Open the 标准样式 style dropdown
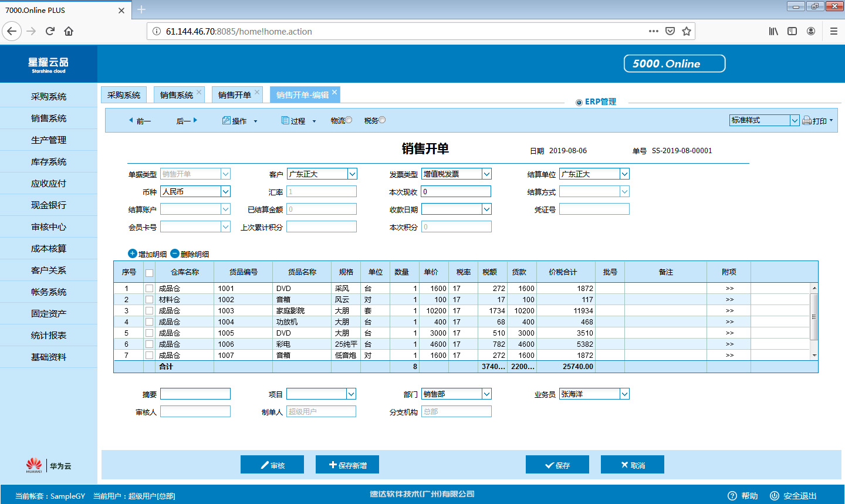Viewport: 845px width, 504px height. click(795, 120)
